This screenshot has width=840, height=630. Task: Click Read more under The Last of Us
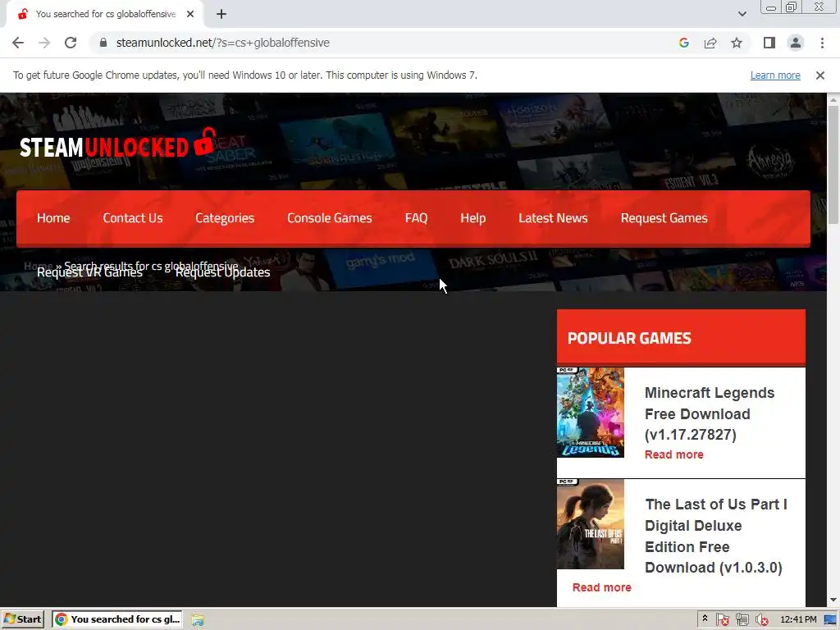(601, 587)
